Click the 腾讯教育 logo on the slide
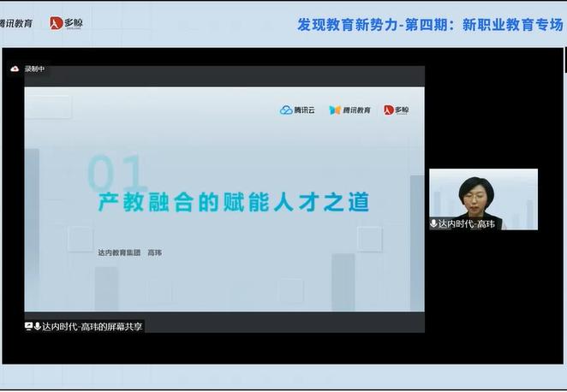Image resolution: width=567 pixels, height=392 pixels. point(350,110)
